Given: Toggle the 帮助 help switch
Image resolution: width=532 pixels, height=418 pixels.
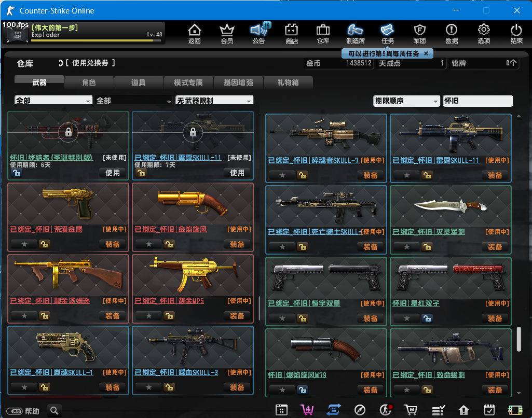Looking at the screenshot, I should click(14, 411).
